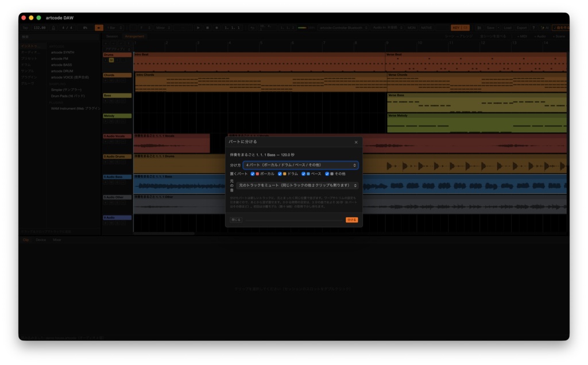Switch to the Arrangement tab
Screen dimensions: 588x365
pyautogui.click(x=134, y=36)
